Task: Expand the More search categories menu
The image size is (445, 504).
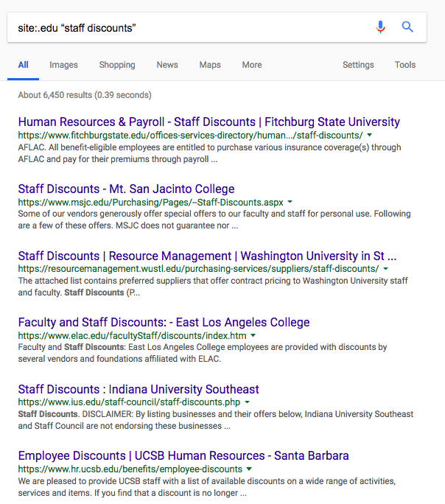Action: 252,65
